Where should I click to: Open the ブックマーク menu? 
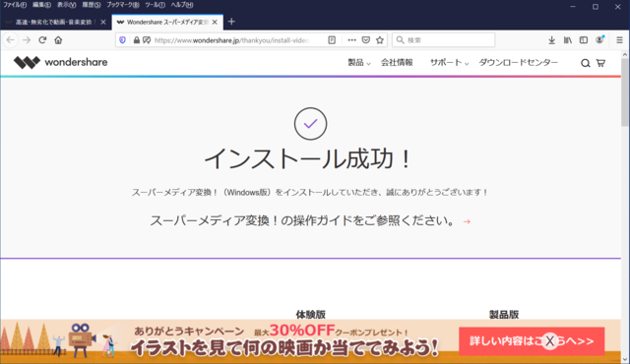coord(122,5)
